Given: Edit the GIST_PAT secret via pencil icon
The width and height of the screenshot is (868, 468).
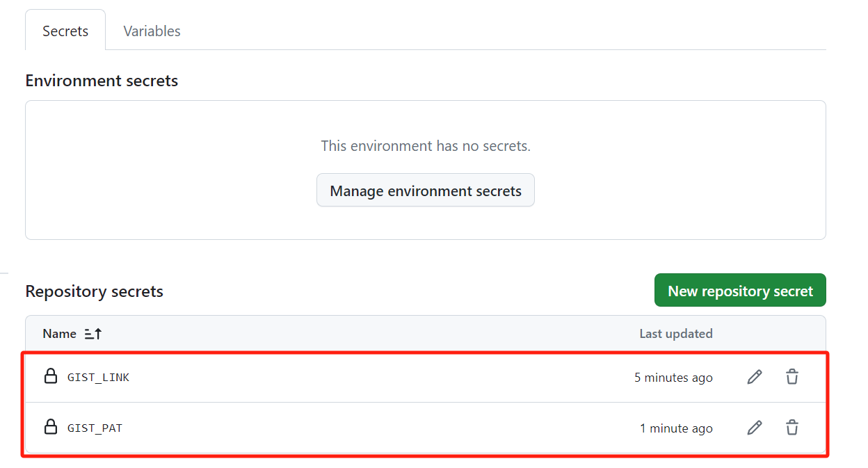Looking at the screenshot, I should [755, 428].
